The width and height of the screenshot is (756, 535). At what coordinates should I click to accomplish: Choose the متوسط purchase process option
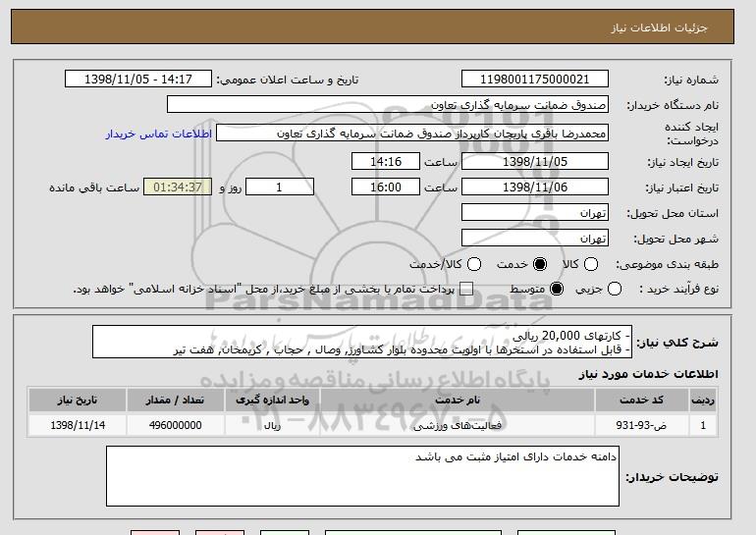click(x=557, y=289)
